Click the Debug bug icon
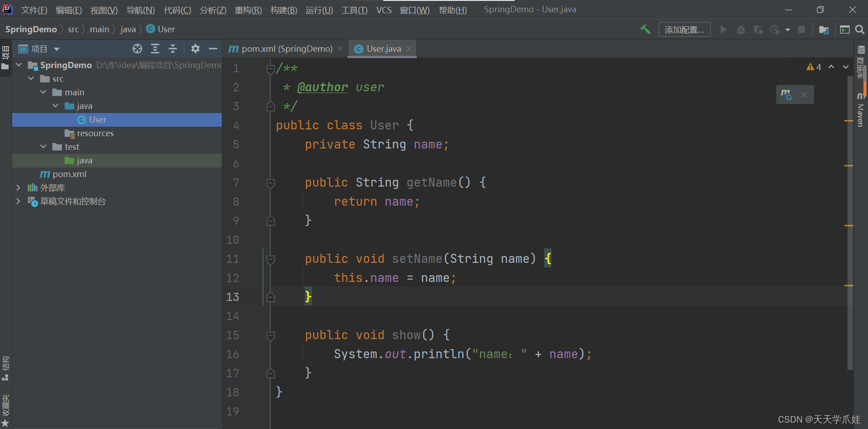The height and width of the screenshot is (429, 868). [x=741, y=30]
